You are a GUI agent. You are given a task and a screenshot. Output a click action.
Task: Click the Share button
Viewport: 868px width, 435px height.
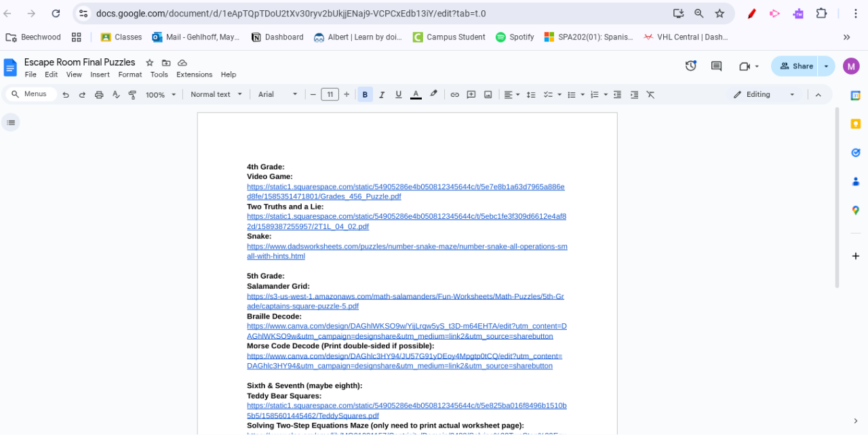(795, 66)
